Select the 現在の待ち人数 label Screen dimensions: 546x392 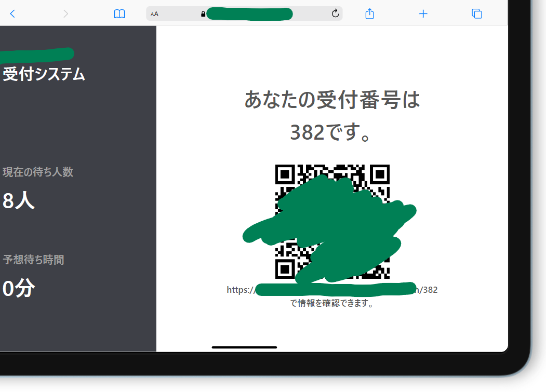(38, 172)
